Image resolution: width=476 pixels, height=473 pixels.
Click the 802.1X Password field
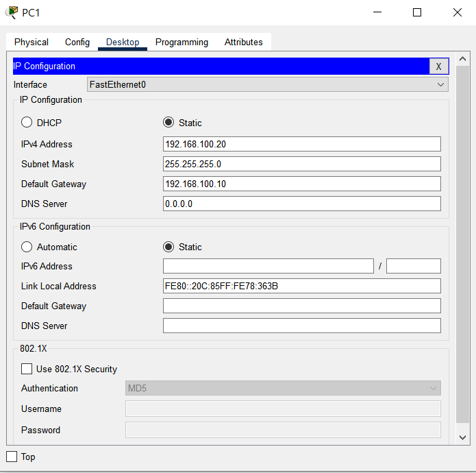click(283, 430)
